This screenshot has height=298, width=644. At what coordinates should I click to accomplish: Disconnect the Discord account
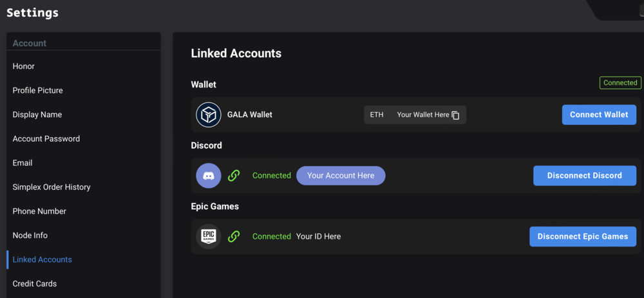[x=585, y=176]
